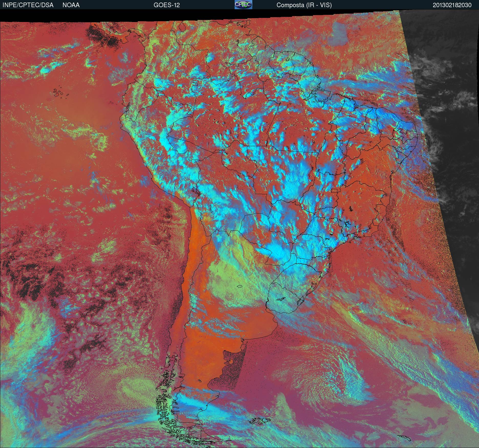
Task: Click the small Distrito Federal rectangle in Brazil
Action: pos(335,190)
